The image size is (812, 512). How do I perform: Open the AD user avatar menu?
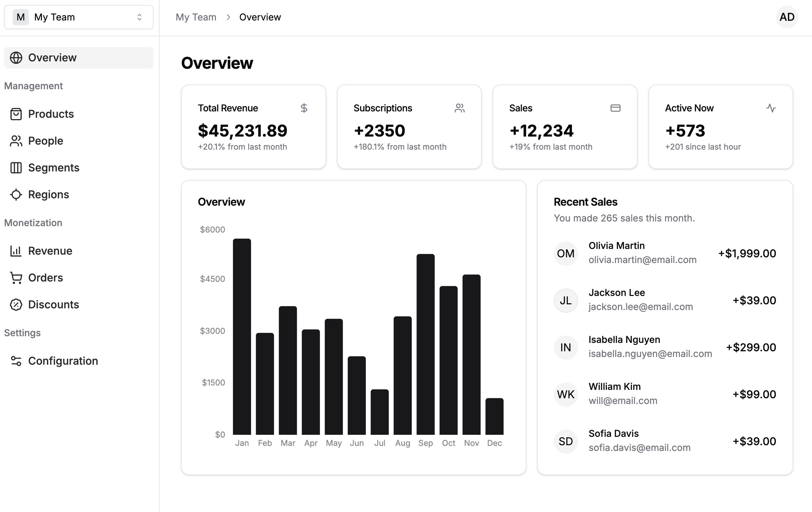(787, 17)
